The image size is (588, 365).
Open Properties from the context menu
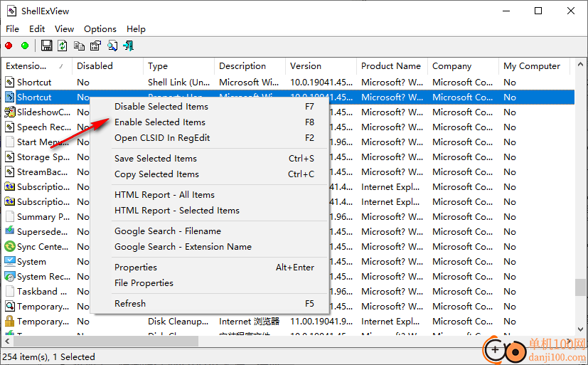[210, 268]
